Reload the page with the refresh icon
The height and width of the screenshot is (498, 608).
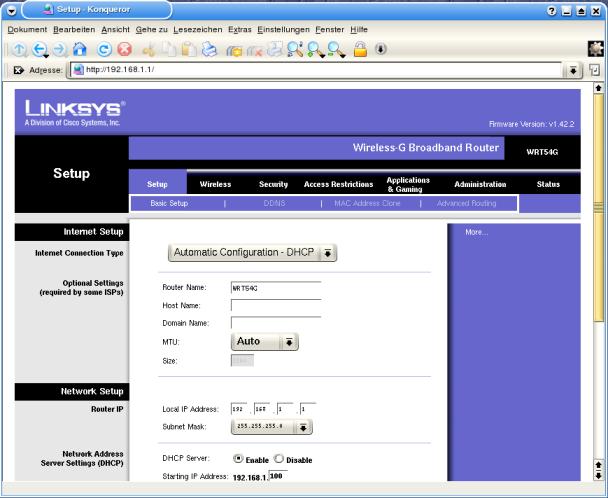[104, 49]
